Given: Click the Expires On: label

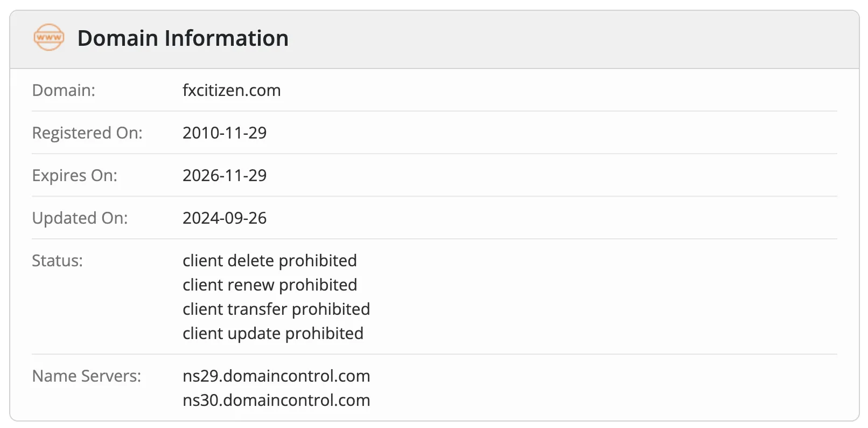Looking at the screenshot, I should 74,175.
